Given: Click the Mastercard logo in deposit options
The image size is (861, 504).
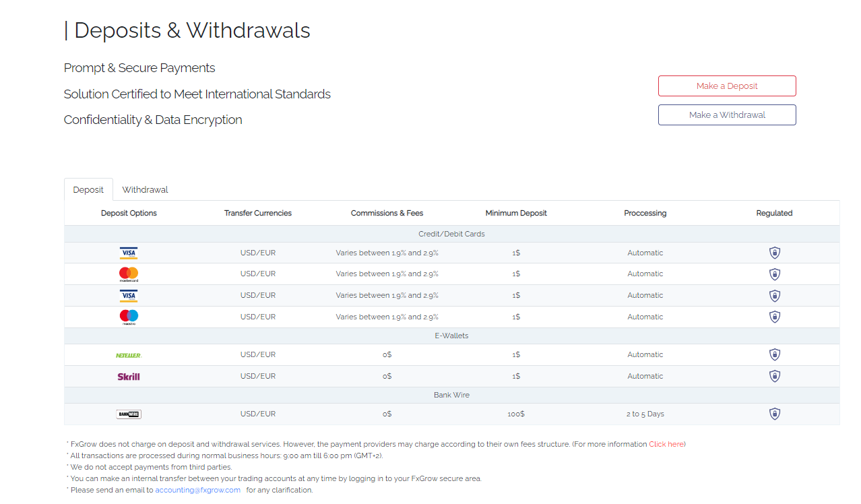Looking at the screenshot, I should 129,274.
